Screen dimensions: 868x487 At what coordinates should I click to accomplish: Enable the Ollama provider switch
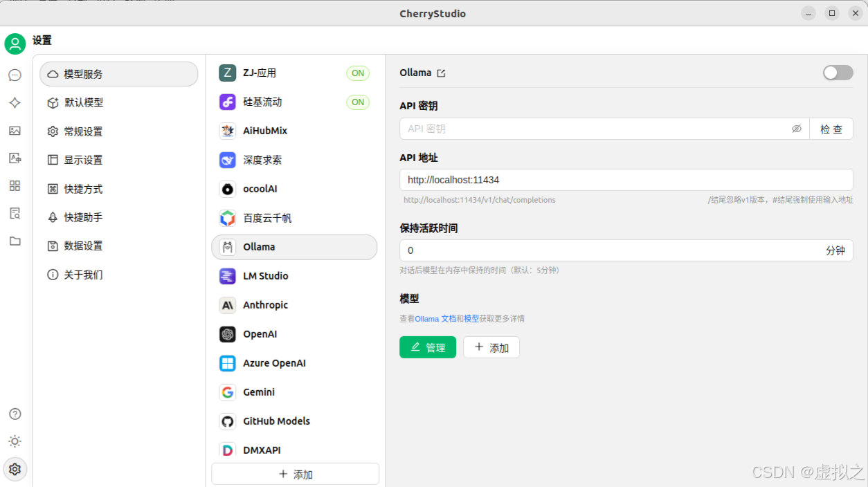[x=838, y=73]
